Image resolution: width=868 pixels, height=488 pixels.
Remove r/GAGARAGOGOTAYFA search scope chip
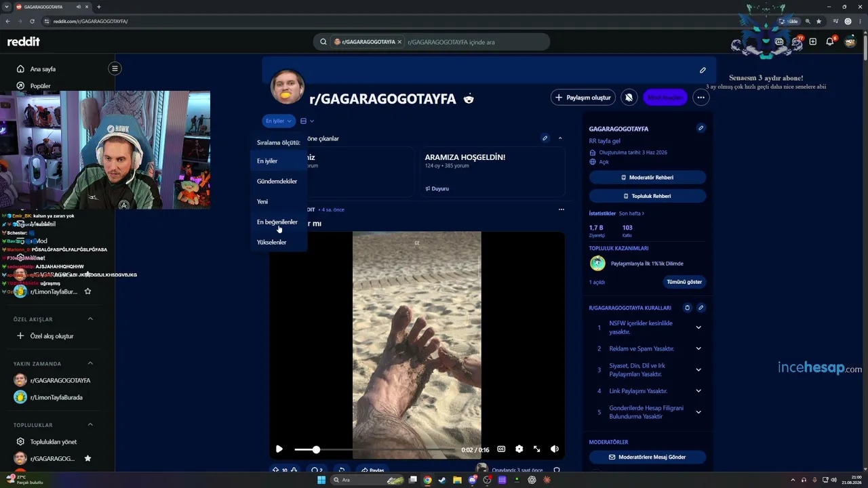tap(399, 42)
